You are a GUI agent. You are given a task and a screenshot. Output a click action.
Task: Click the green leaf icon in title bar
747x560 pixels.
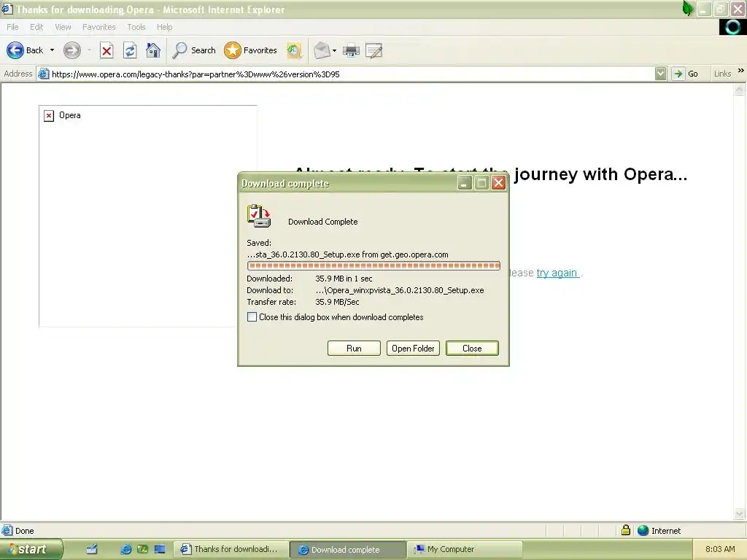(687, 8)
